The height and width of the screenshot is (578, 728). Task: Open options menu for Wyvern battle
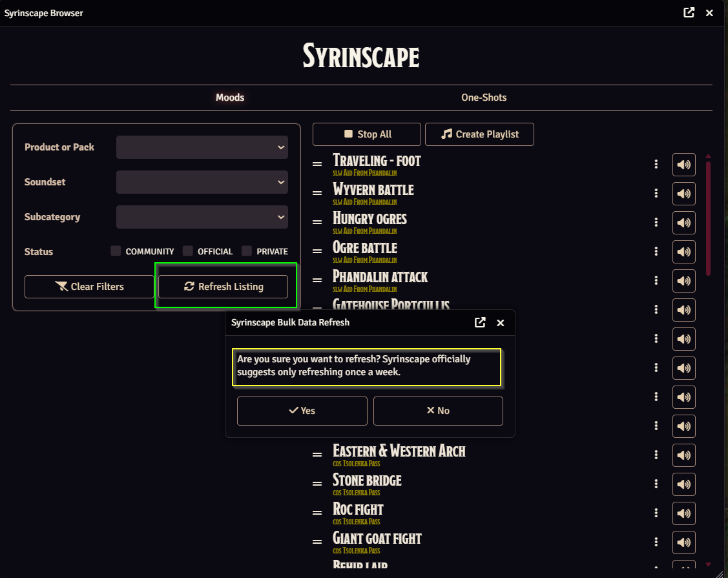pos(656,193)
